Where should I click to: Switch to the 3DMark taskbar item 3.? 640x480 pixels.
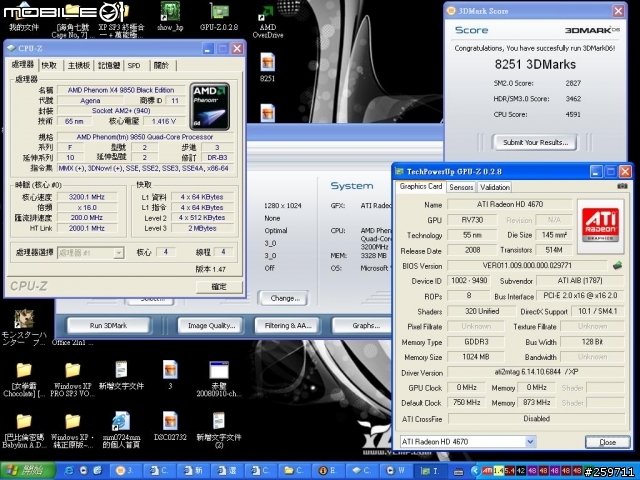point(125,471)
